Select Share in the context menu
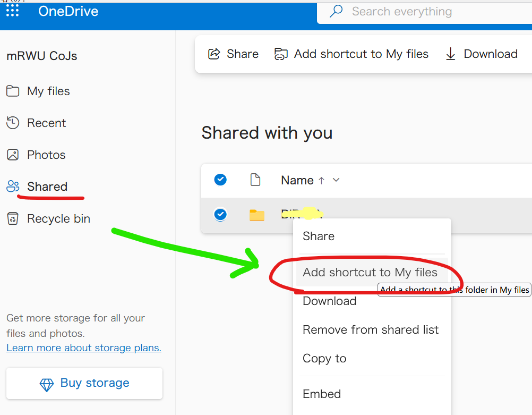This screenshot has width=532, height=415. click(x=319, y=236)
